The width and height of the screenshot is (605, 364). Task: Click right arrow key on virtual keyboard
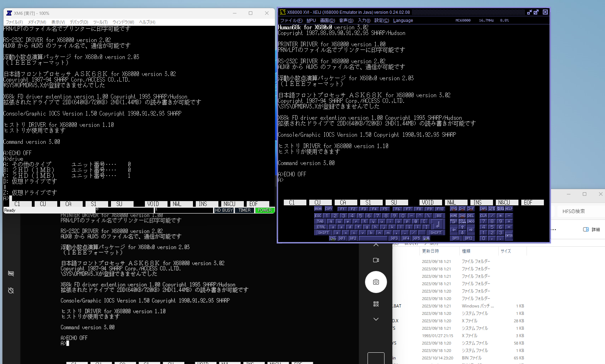(x=471, y=230)
